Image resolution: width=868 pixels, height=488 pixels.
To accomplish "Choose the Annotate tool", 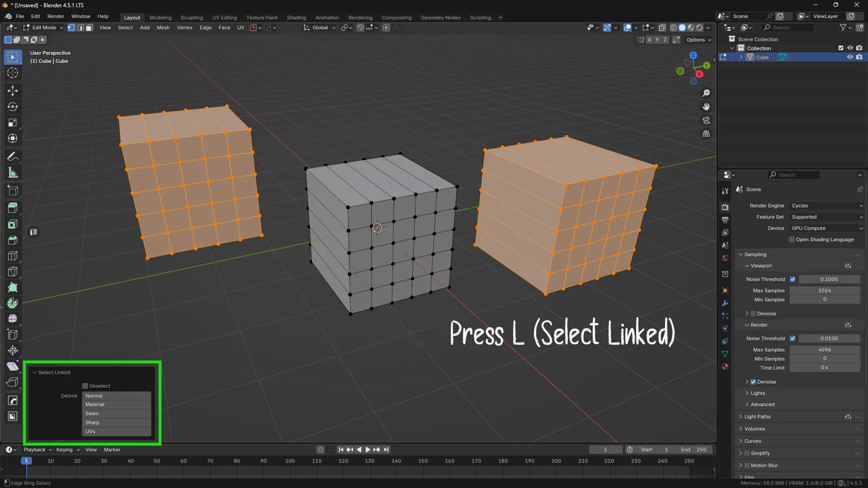I will (12, 157).
